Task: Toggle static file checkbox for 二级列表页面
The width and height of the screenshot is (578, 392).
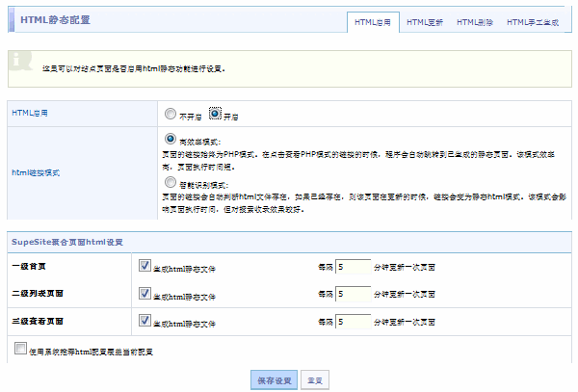Action: click(x=144, y=293)
